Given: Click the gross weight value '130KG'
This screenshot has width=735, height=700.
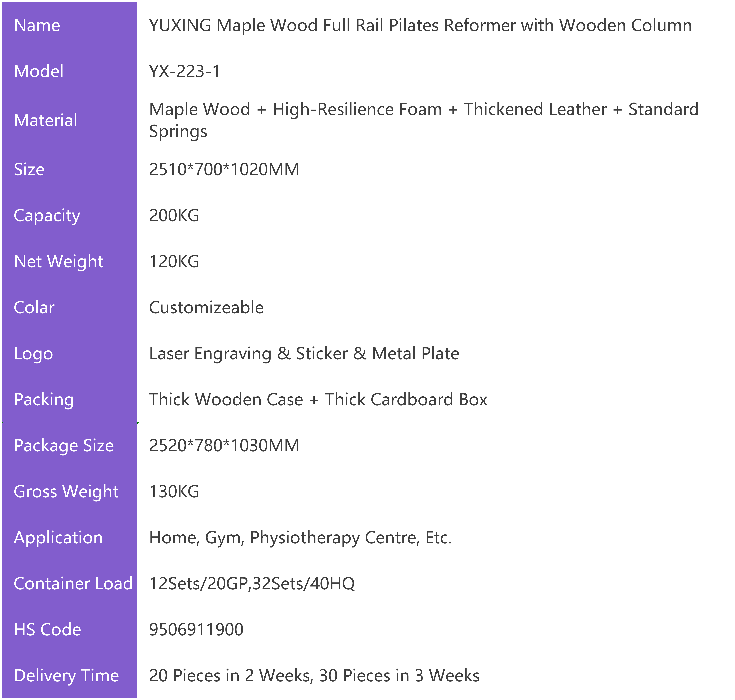Looking at the screenshot, I should tap(174, 491).
